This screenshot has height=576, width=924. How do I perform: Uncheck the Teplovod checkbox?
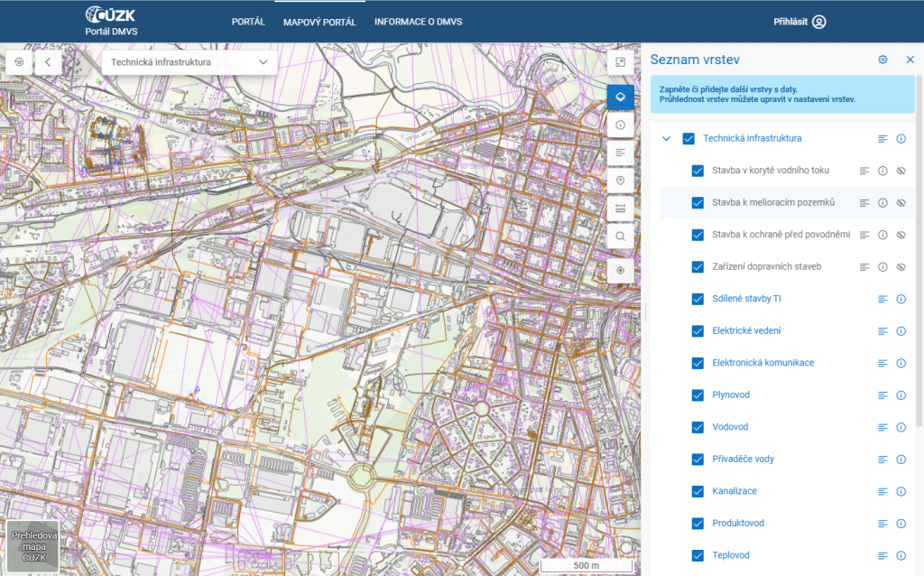[698, 556]
